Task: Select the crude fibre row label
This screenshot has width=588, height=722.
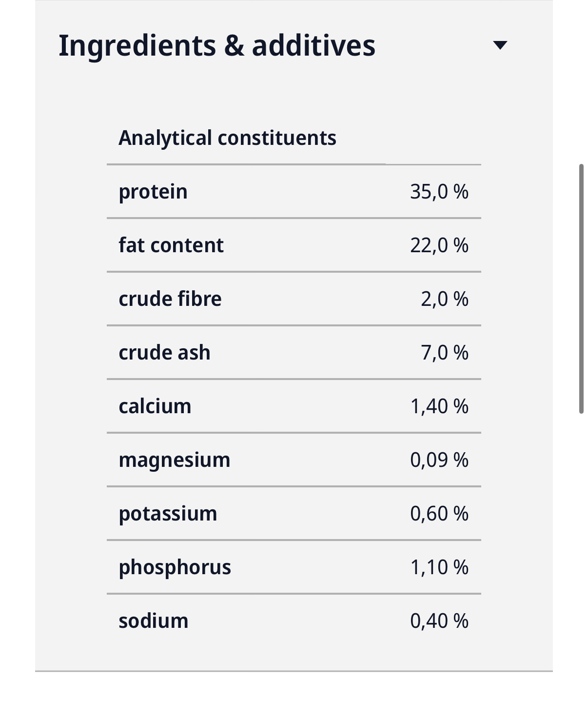Action: 170,299
